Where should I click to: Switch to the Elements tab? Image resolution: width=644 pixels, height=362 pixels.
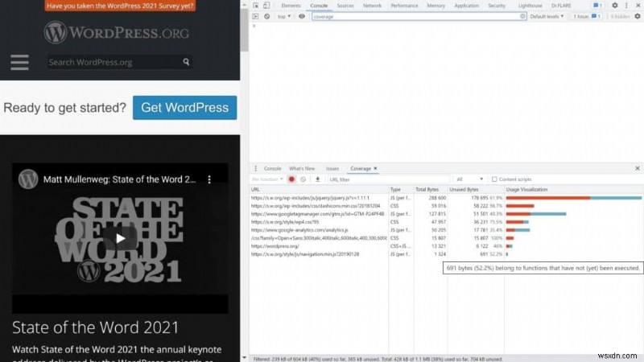point(291,6)
